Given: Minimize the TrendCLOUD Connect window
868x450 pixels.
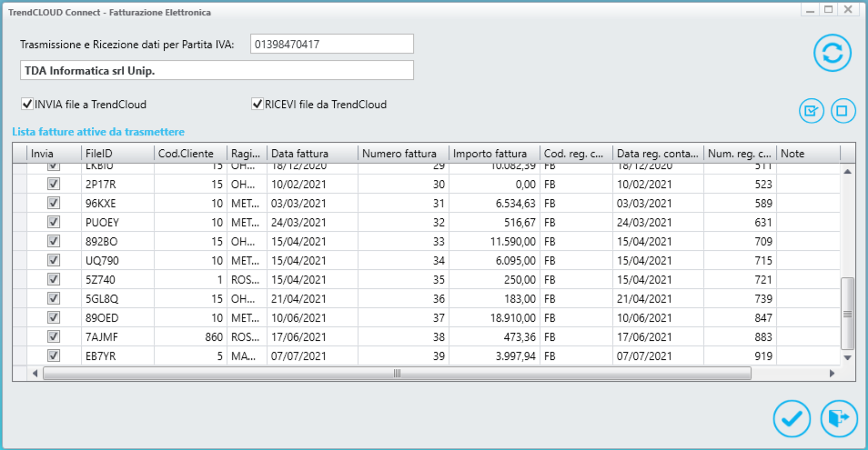Looking at the screenshot, I should pos(811,9).
